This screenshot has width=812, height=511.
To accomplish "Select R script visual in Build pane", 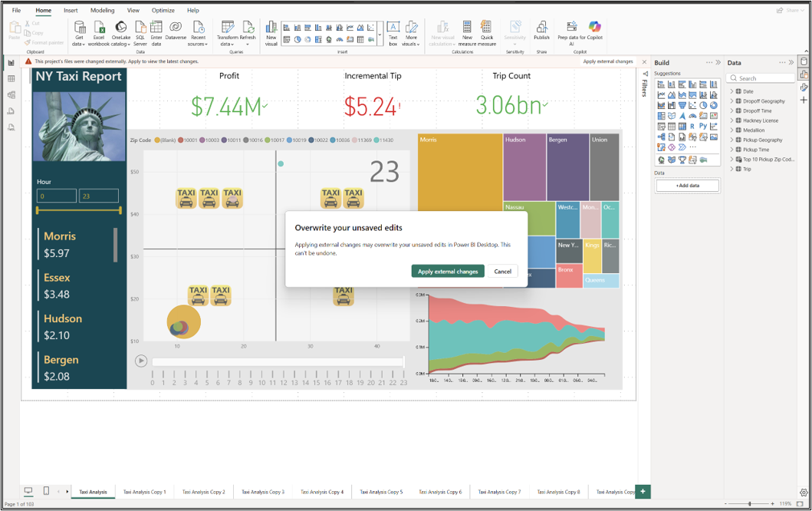I will click(692, 126).
